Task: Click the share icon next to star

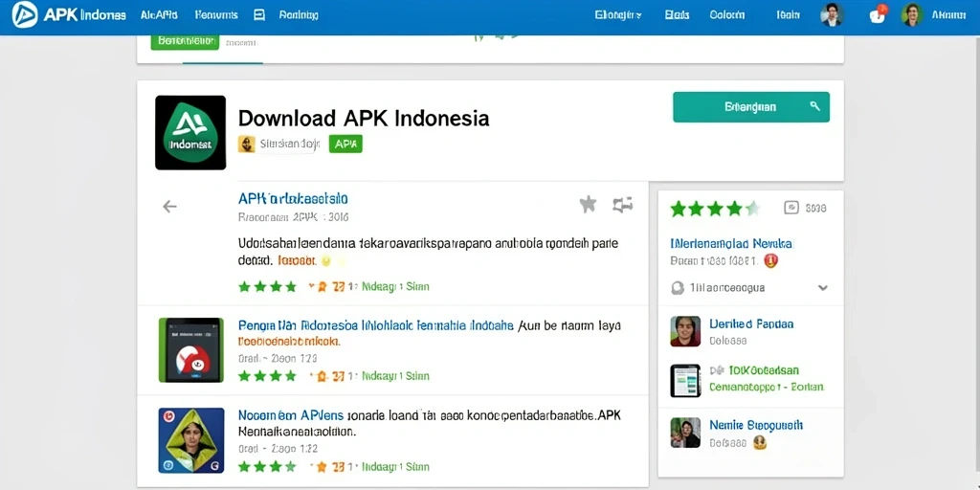Action: 622,205
